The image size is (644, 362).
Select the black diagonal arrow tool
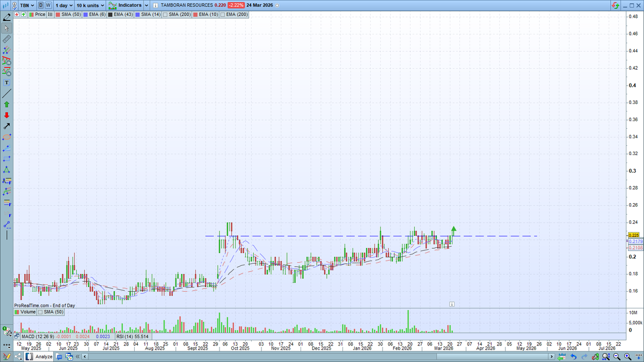6,127
